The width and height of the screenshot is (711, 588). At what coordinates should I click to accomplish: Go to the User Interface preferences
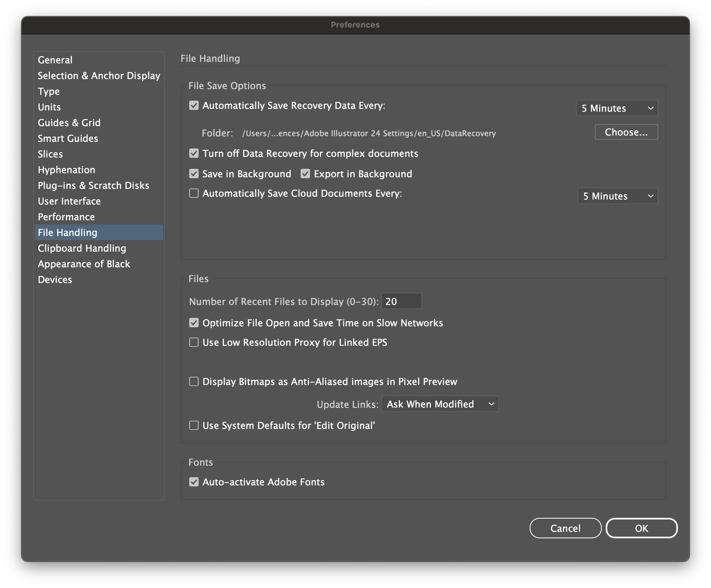coord(69,201)
